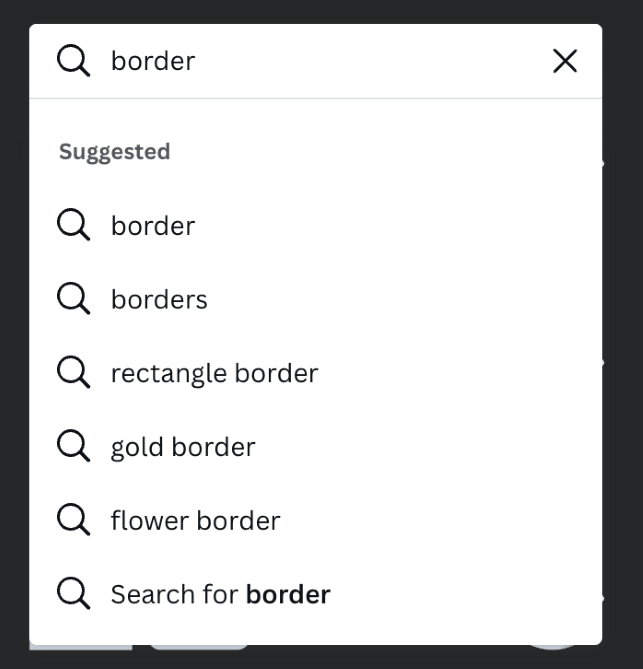This screenshot has height=669, width=643.
Task: Click the magnifier icon beside 'Search for border'
Action: pyautogui.click(x=73, y=593)
